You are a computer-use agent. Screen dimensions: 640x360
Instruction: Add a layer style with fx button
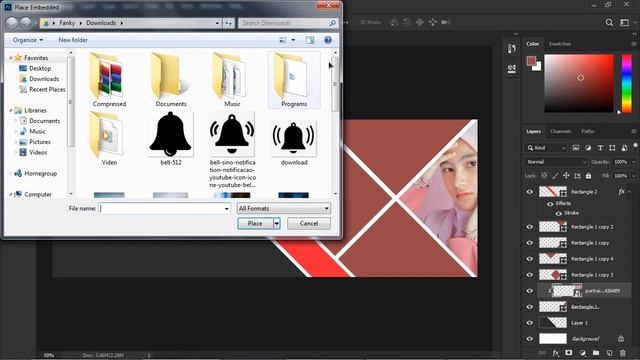pos(556,353)
